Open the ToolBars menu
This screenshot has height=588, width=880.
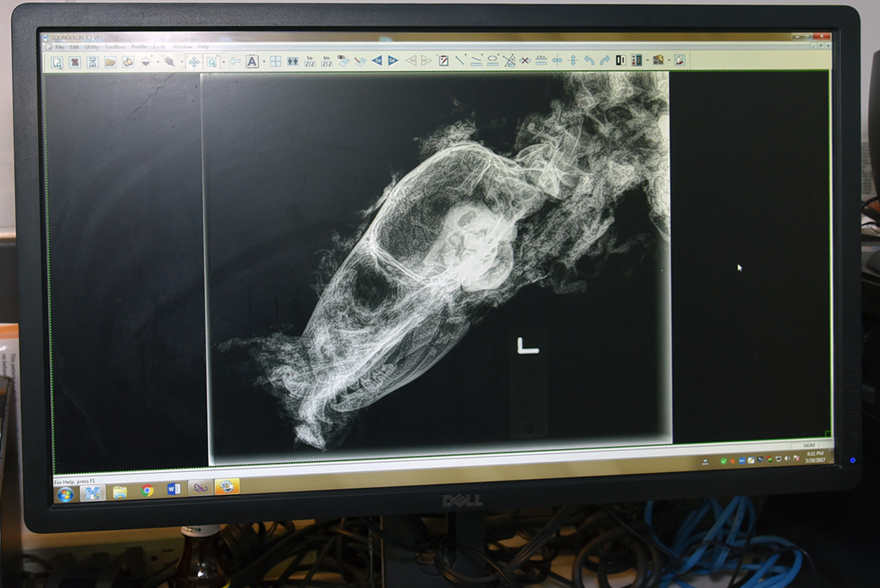[x=114, y=46]
